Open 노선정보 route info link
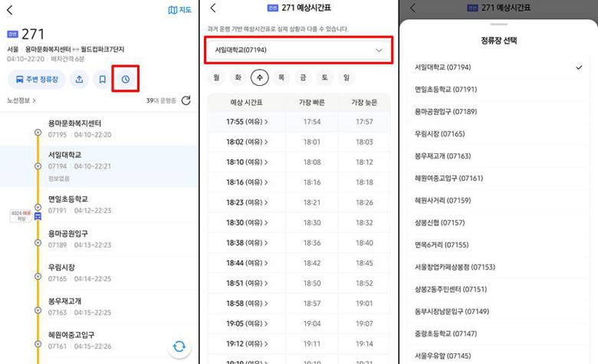 click(21, 100)
